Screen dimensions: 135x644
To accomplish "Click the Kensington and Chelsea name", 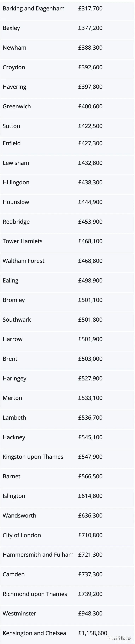I will coord(34,633).
